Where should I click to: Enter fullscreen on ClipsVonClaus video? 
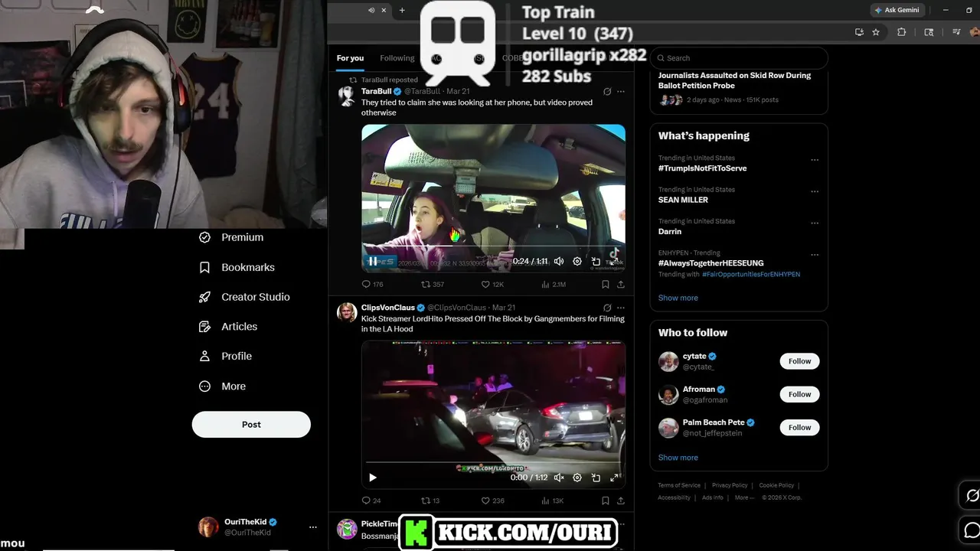[x=614, y=478]
